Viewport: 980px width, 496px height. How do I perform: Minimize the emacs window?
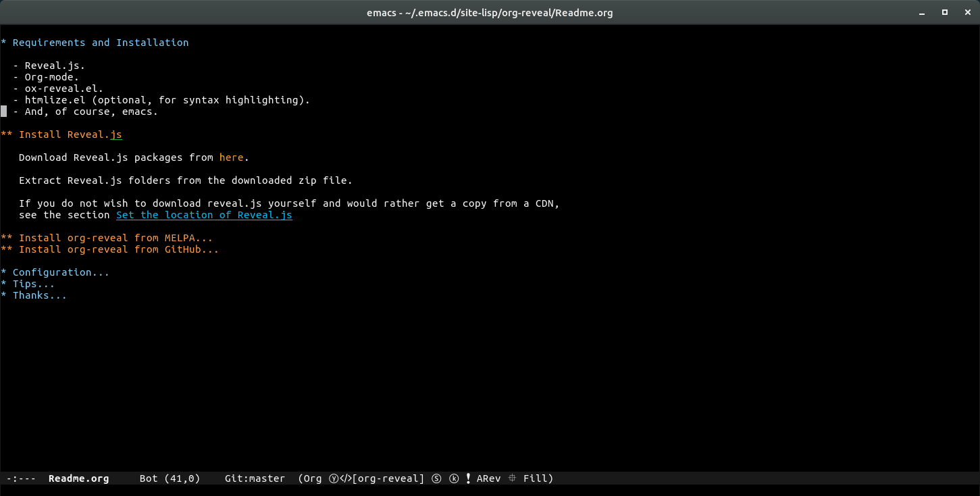(x=921, y=12)
